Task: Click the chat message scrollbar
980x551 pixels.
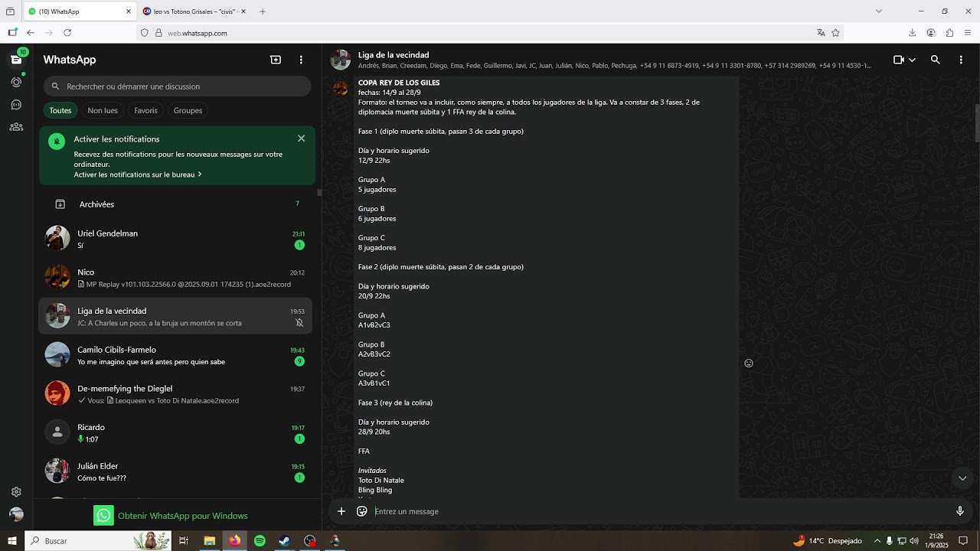Action: click(977, 122)
